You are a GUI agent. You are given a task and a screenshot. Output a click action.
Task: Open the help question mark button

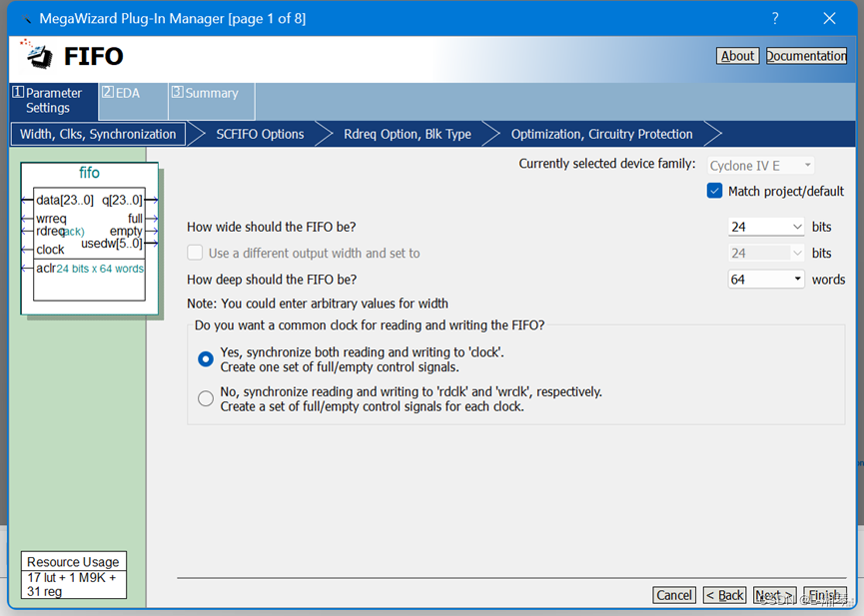(775, 18)
